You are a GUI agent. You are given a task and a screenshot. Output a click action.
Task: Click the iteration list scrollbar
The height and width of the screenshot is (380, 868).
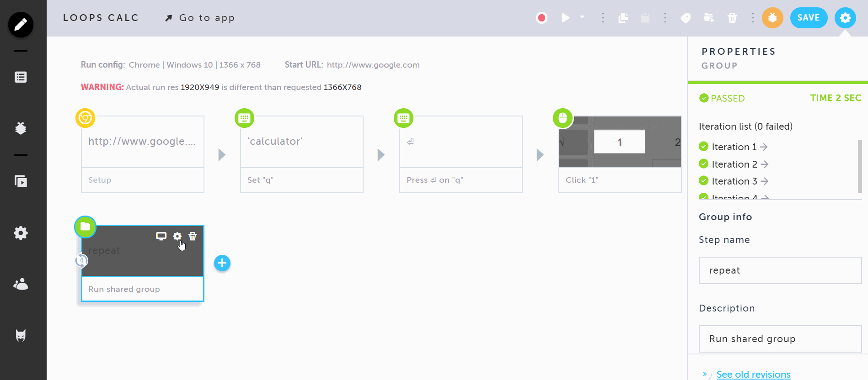[860, 166]
